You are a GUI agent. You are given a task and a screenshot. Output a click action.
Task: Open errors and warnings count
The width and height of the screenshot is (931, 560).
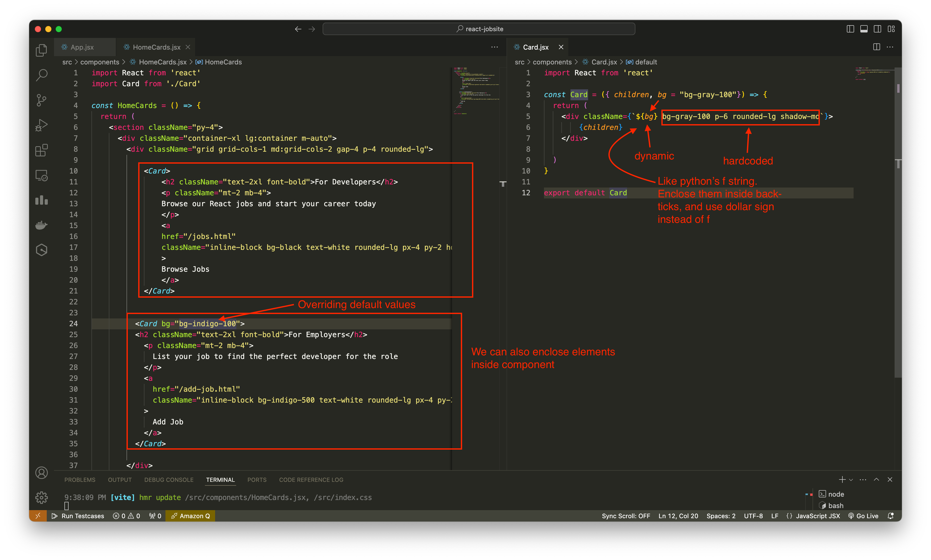127,516
